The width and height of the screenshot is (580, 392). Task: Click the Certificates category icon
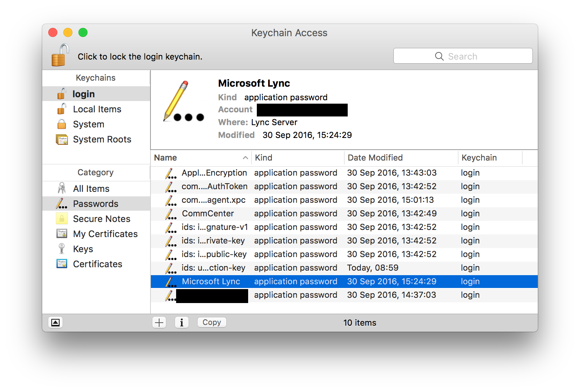62,263
